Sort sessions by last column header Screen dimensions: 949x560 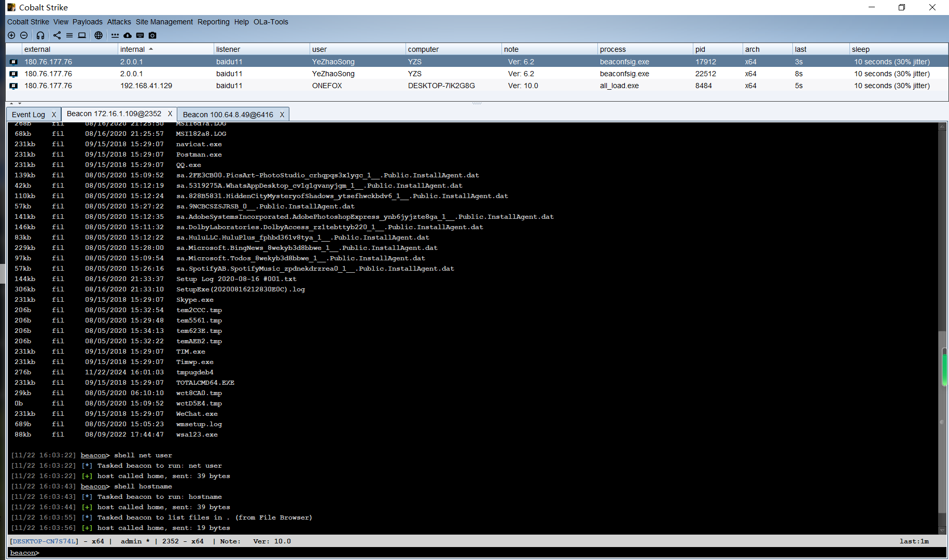click(x=821, y=49)
